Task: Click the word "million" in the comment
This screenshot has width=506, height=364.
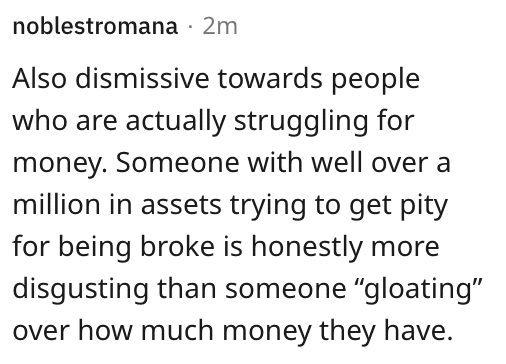Action: pos(56,204)
